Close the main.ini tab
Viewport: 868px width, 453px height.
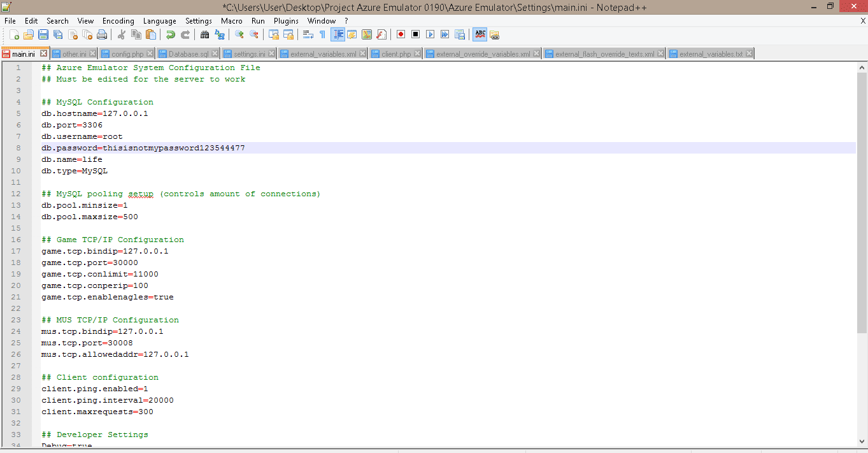(x=43, y=54)
